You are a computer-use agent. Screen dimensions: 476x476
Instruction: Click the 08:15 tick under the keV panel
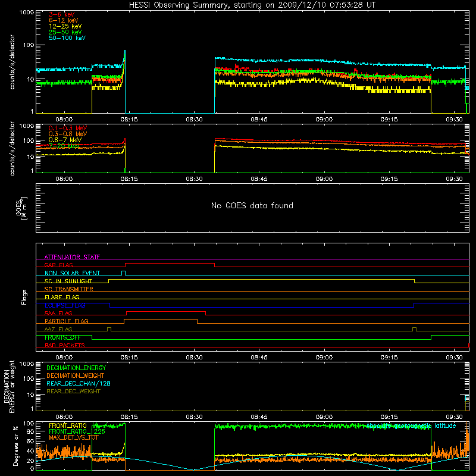(129, 120)
